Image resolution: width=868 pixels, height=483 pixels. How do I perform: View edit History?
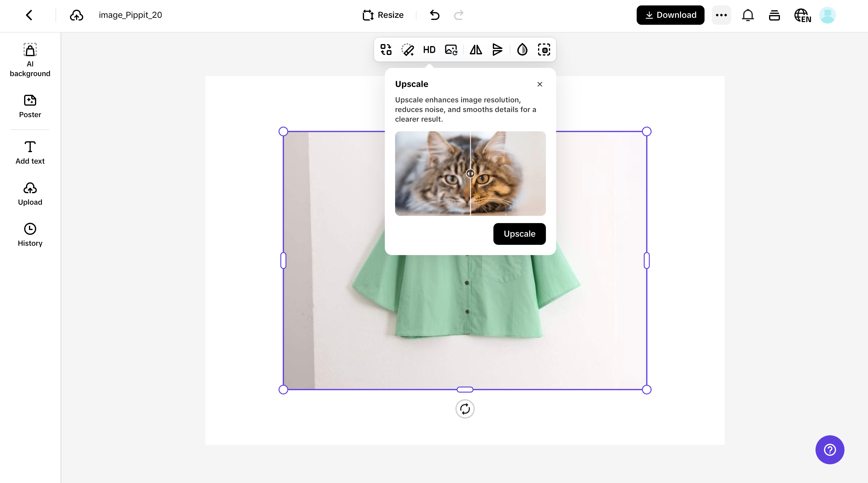coord(30,235)
